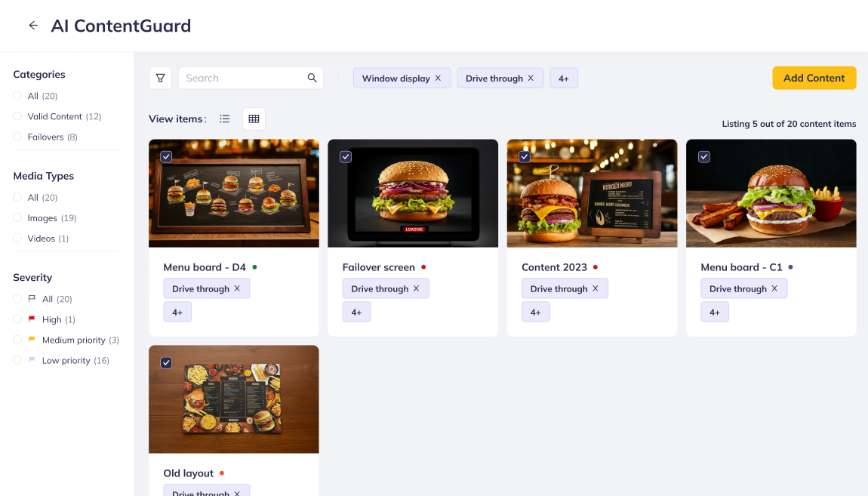
Task: Click the Add Content button
Action: [814, 78]
